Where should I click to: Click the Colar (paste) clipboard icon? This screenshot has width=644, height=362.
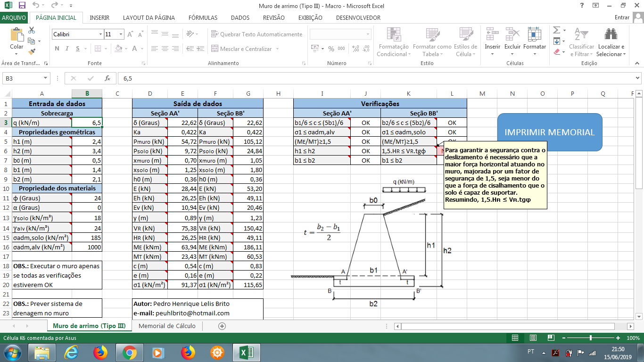tap(17, 35)
